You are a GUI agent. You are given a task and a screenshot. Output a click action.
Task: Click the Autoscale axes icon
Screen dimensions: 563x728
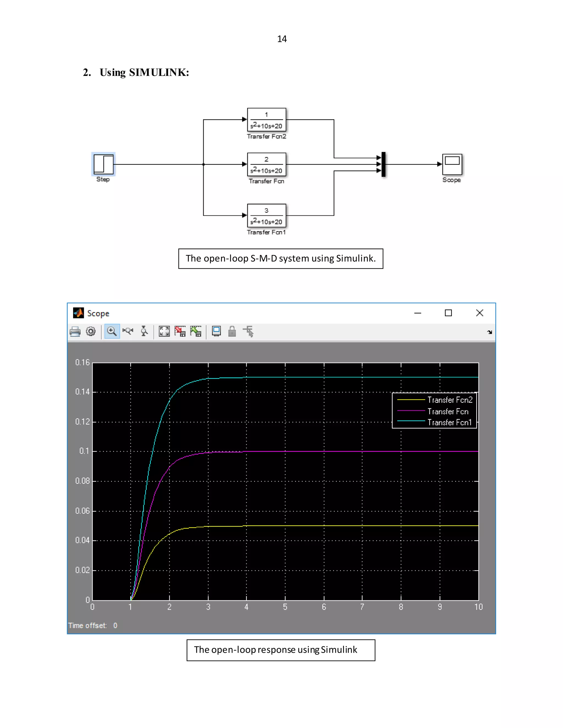(164, 332)
